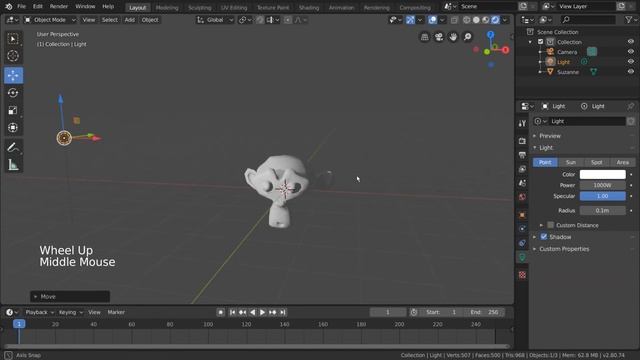Open the Render properties tab
The height and width of the screenshot is (360, 640).
(522, 141)
